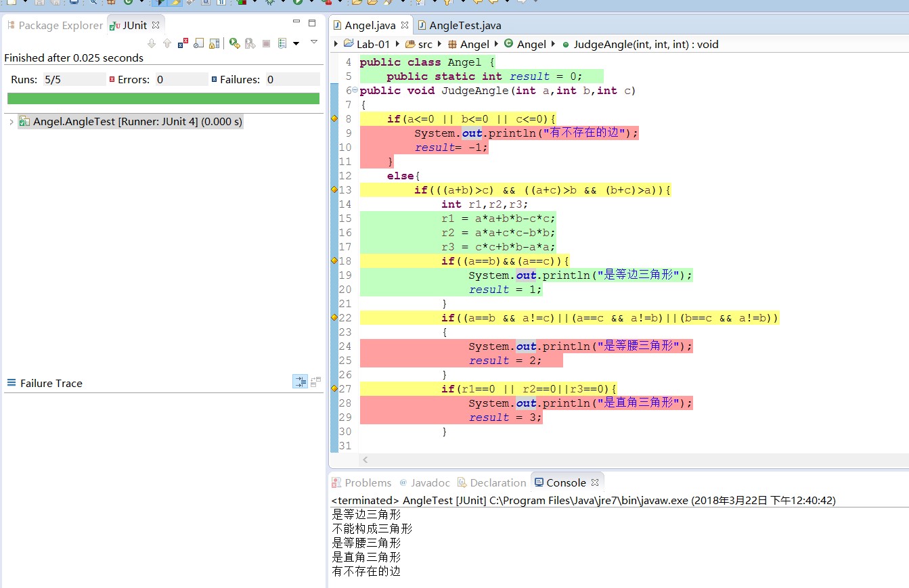Screen dimensions: 909x588
Task: Open the Test Run History icon
Action: coord(282,43)
